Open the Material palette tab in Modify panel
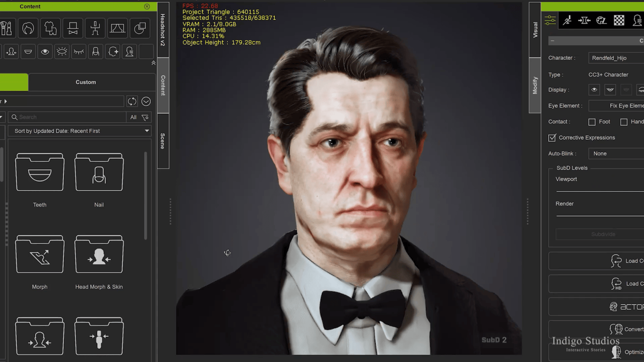This screenshot has height=362, width=644. [601, 20]
